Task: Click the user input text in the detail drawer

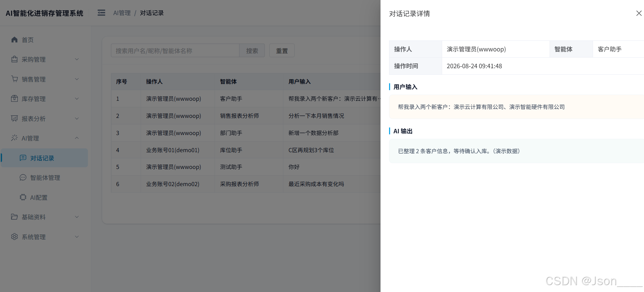Action: click(x=481, y=107)
